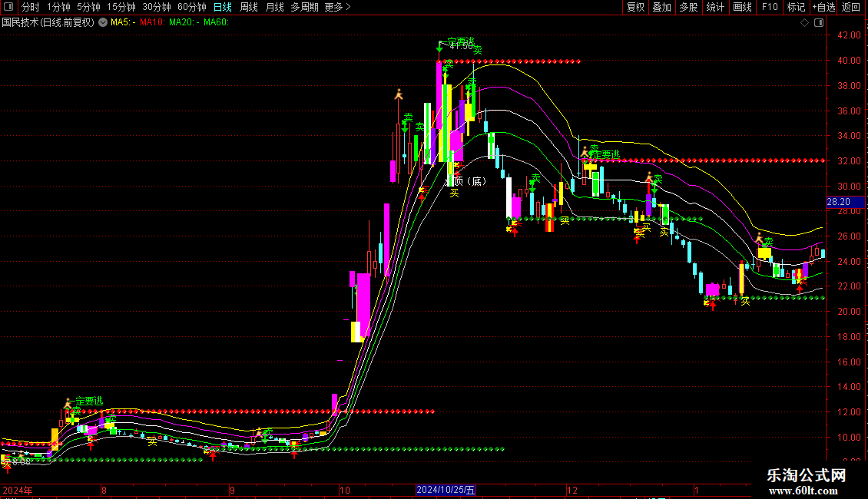
Task: Activate the 画线 drawing tool
Action: pos(742,7)
